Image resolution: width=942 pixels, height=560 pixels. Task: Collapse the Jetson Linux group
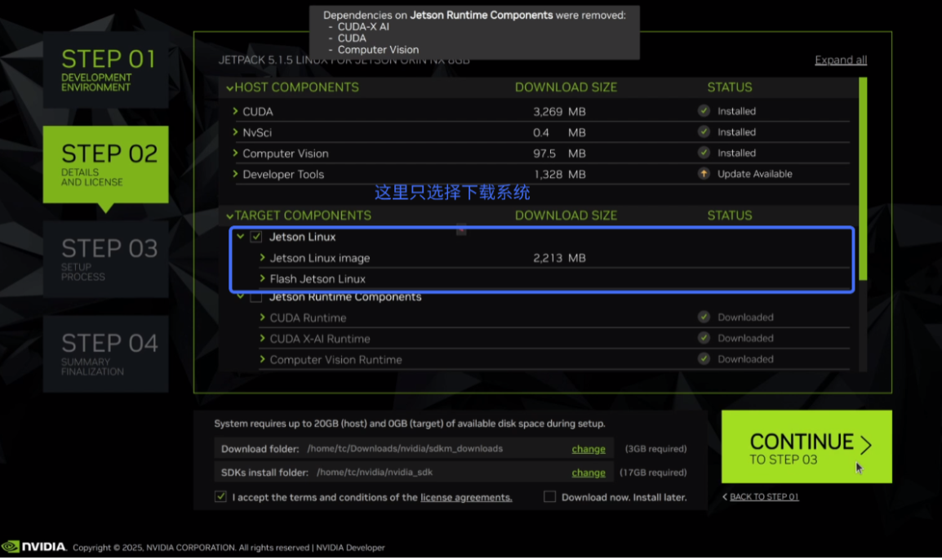coord(240,237)
